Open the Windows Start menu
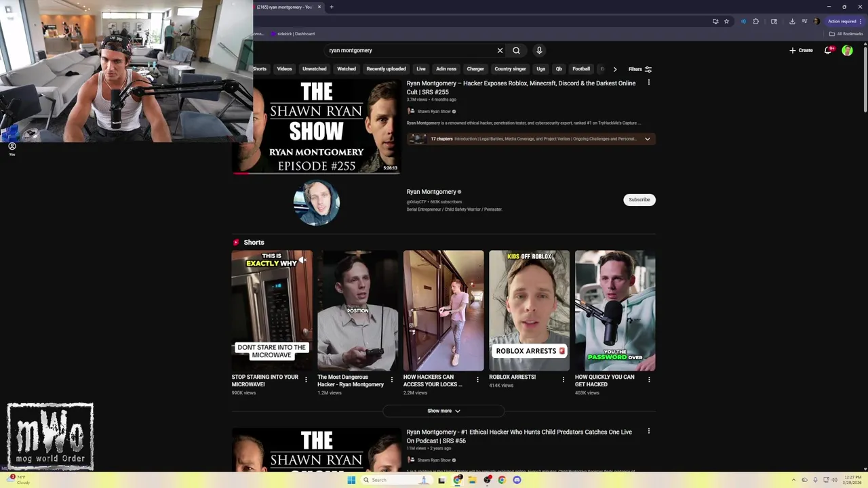 click(x=351, y=480)
